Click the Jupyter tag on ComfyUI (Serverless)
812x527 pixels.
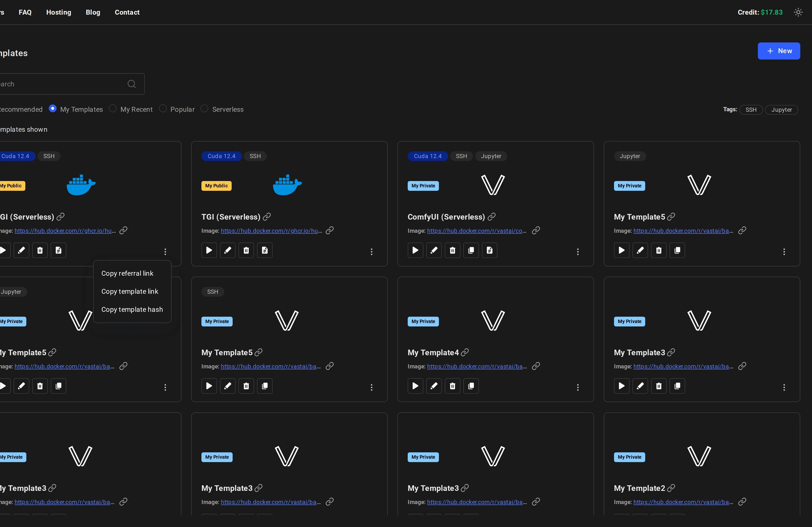pyautogui.click(x=491, y=156)
